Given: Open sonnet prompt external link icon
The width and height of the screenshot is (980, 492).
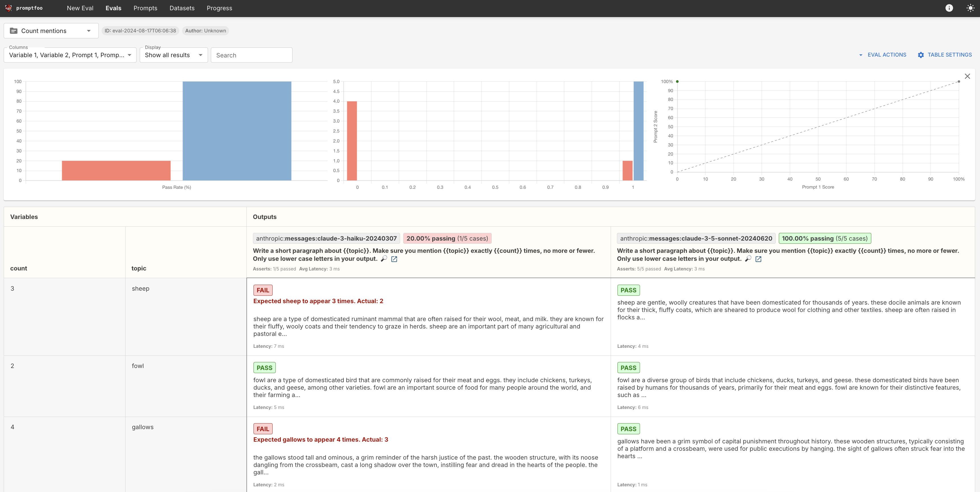Looking at the screenshot, I should pyautogui.click(x=758, y=259).
